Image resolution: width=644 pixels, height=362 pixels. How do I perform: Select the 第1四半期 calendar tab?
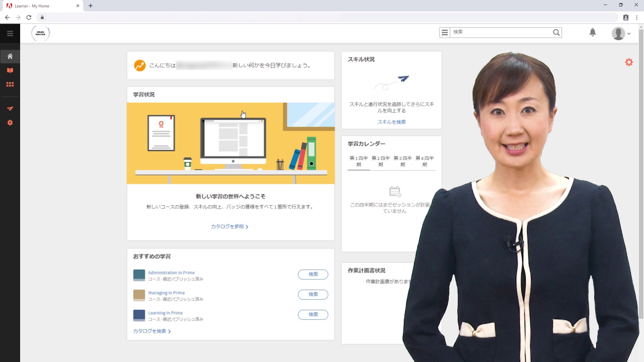pyautogui.click(x=359, y=161)
